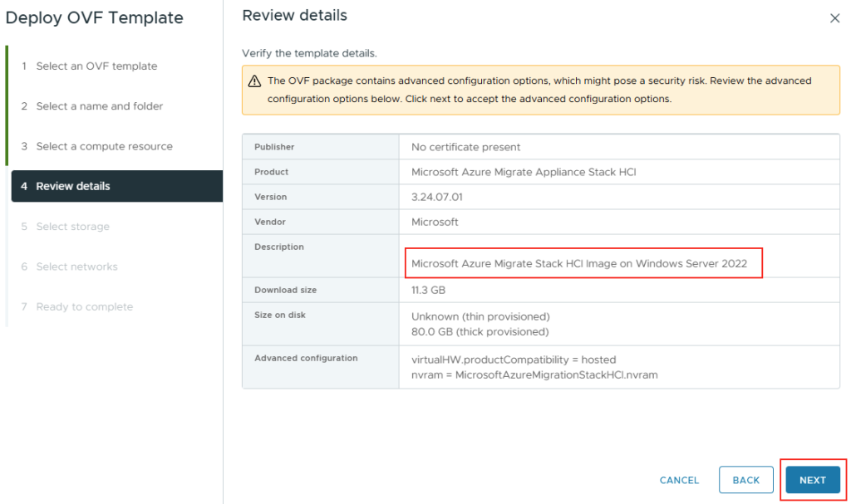Click 'virtualHW.productCompatibility = hosted' line

point(514,360)
